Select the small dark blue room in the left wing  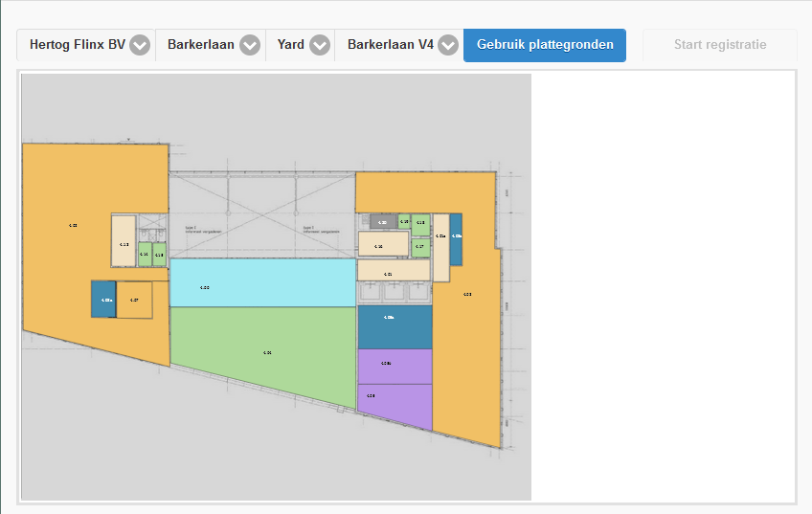103,299
